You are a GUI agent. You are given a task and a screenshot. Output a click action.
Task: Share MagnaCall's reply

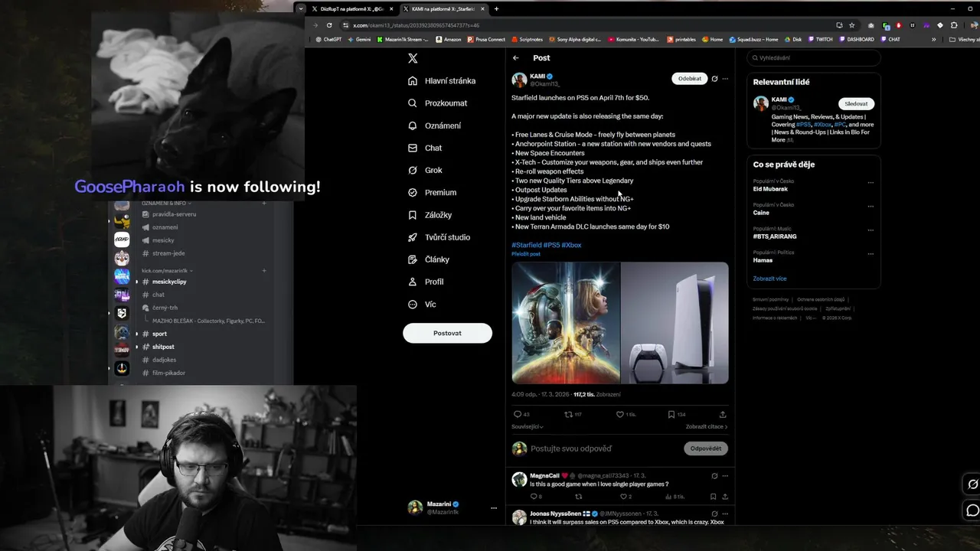pyautogui.click(x=724, y=497)
